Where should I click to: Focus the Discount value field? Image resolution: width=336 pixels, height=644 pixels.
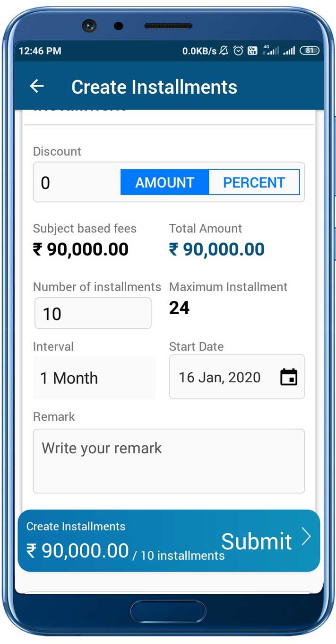76,183
